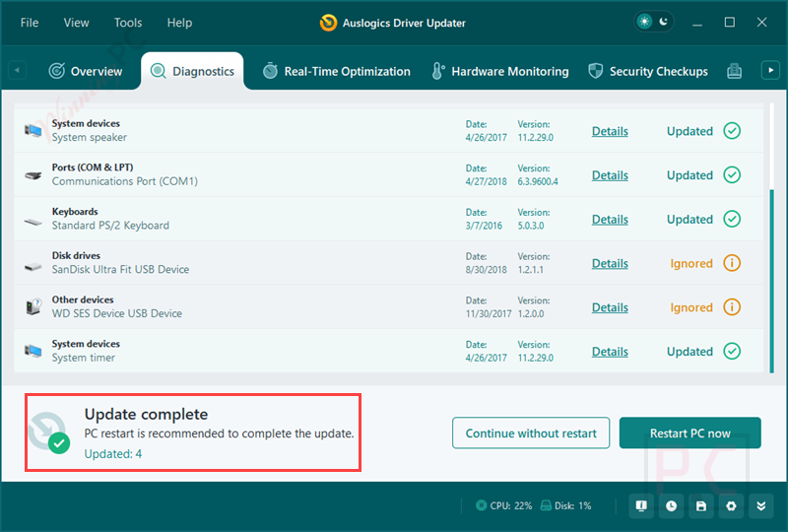
Task: Click the Update complete status icon
Action: tap(49, 432)
